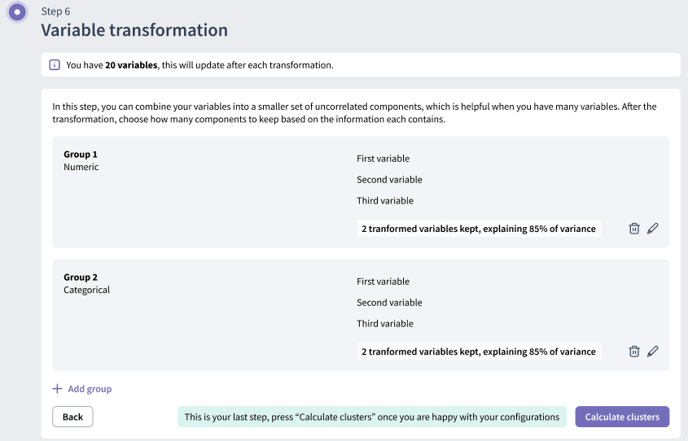This screenshot has width=688, height=441.
Task: Select Third variable in Group 2
Action: coord(385,324)
